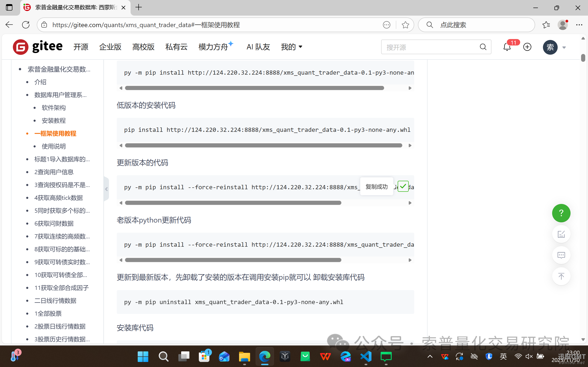The image size is (588, 367).
Task: Open the 安装教程 sidebar link
Action: pyautogui.click(x=54, y=120)
